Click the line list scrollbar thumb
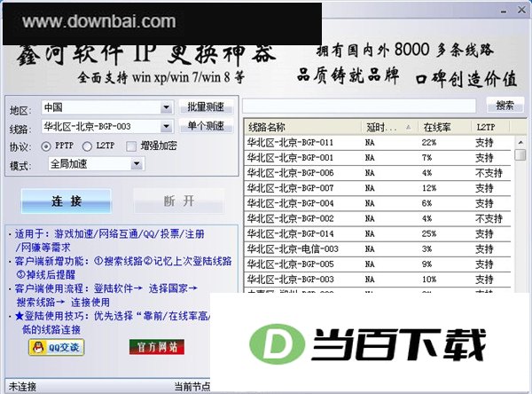 click(x=520, y=155)
